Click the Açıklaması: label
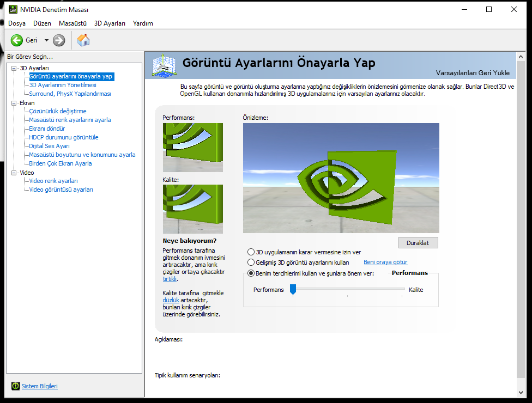532x403 pixels. [x=168, y=340]
